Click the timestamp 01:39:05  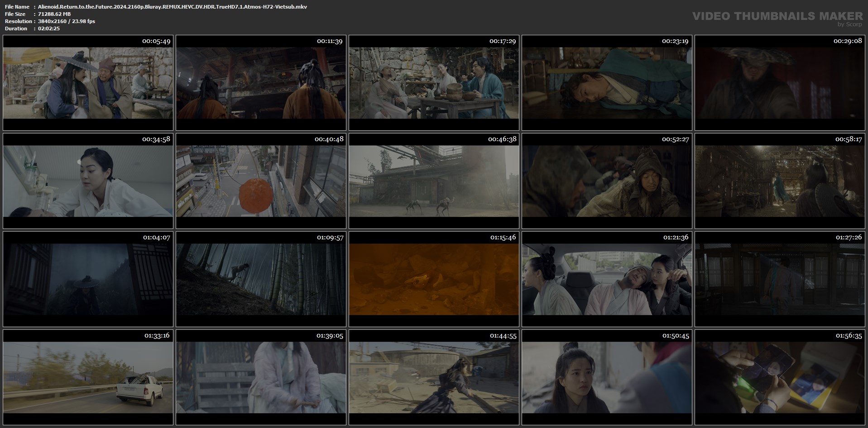(x=330, y=336)
